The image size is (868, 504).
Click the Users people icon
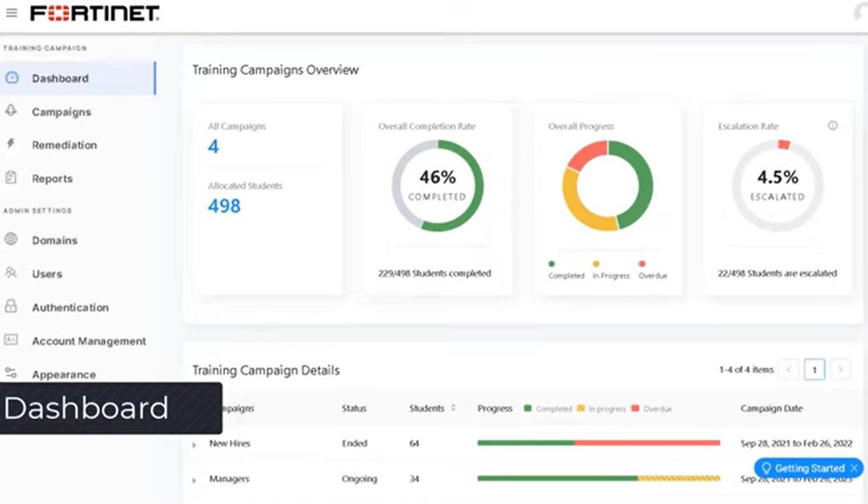(11, 273)
